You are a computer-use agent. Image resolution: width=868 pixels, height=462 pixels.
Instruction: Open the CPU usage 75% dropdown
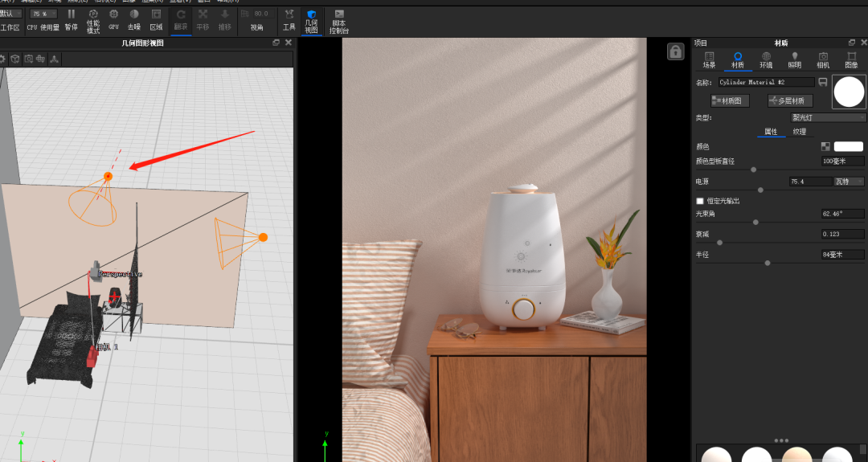pos(43,14)
